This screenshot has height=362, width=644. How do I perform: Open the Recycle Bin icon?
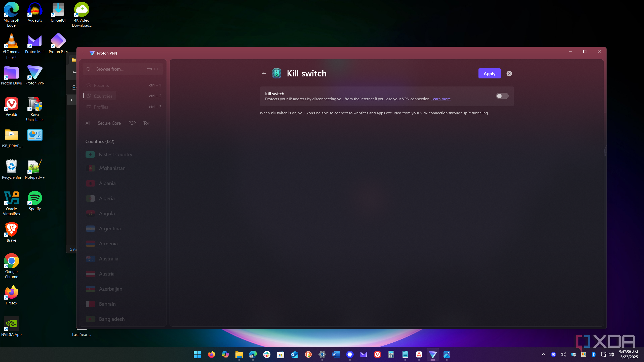pyautogui.click(x=11, y=169)
